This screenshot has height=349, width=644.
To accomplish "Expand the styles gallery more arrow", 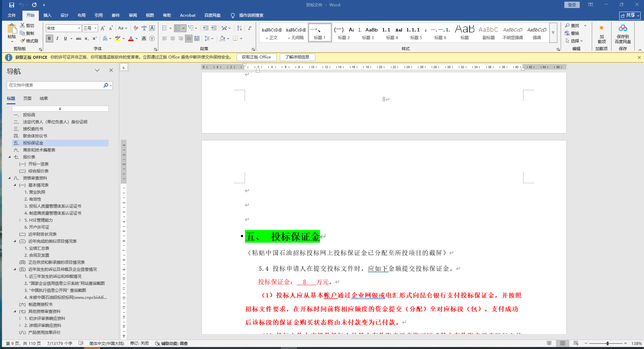I will pos(553,32).
